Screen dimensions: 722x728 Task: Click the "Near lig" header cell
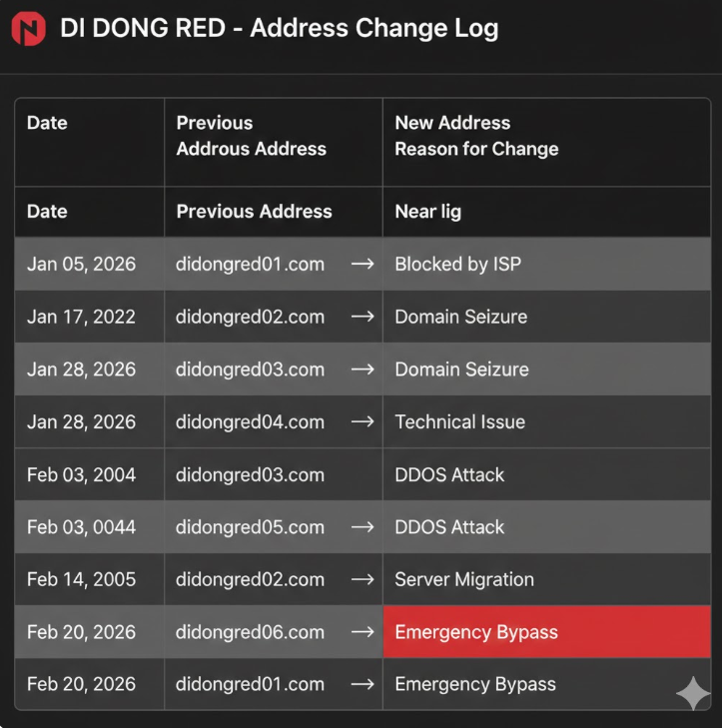(427, 212)
